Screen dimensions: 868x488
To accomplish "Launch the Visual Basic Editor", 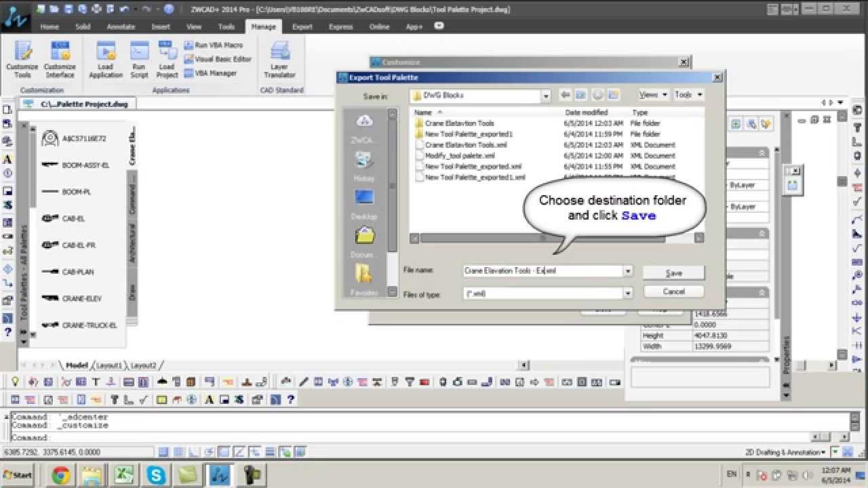I will (x=217, y=59).
